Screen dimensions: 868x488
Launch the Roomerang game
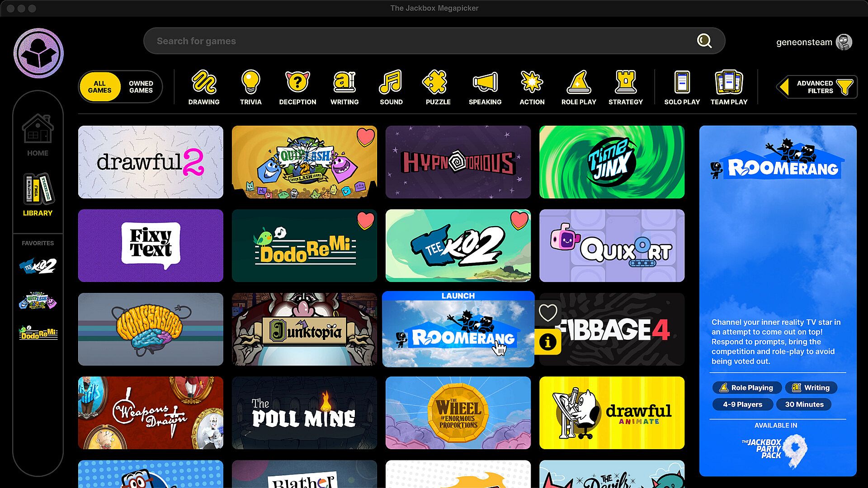[x=458, y=296]
